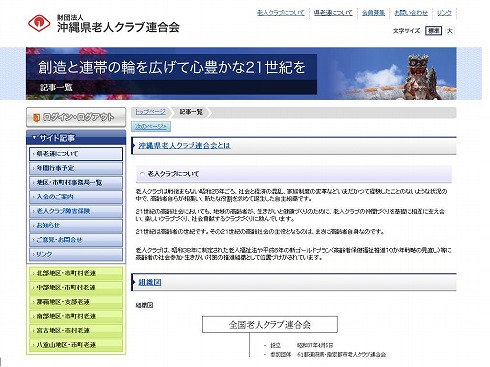Select 老人クラブ傷害保険 in the sidebar
The height and width of the screenshot is (367, 490).
76,211
